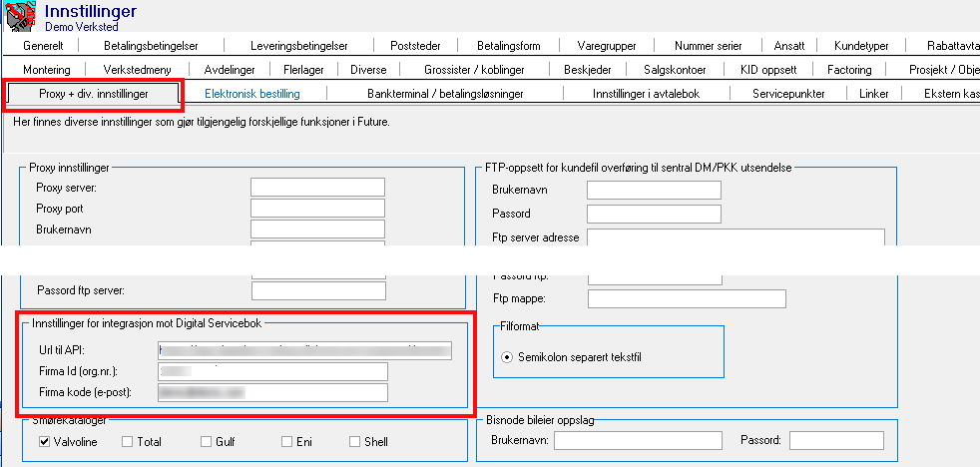This screenshot has width=980, height=467.
Task: Tick the Shell checkbox
Action: pos(355,442)
